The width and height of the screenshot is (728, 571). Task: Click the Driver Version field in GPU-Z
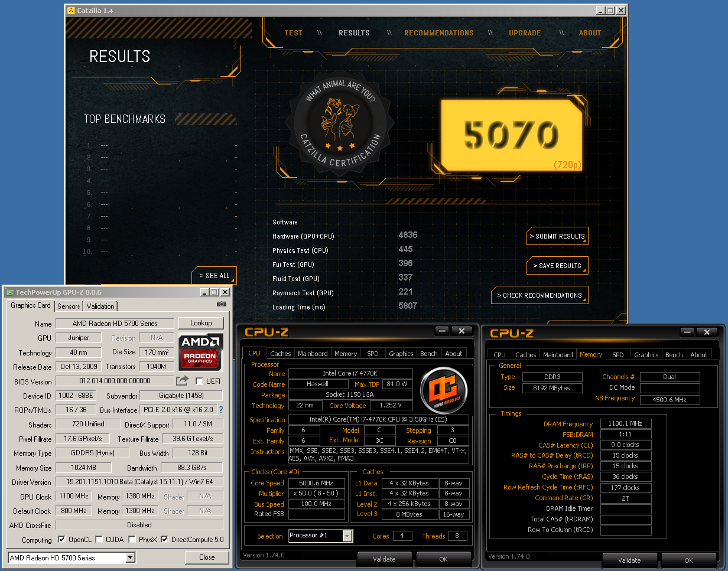click(x=139, y=482)
